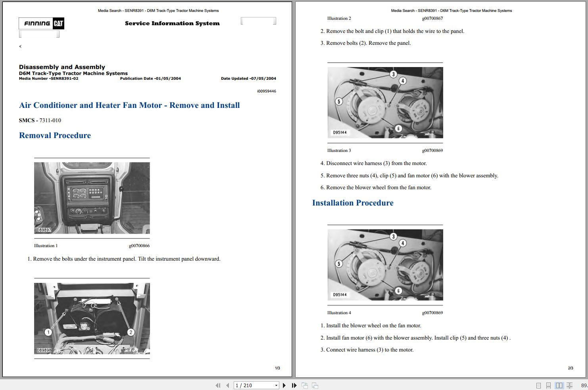Viewport: 588px width, 390px height.
Task: Click 'Date Updated -07/05/2004' text
Action: click(248, 79)
